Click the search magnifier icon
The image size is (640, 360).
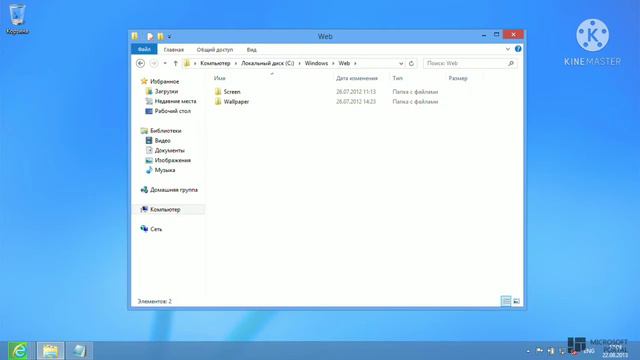point(511,63)
